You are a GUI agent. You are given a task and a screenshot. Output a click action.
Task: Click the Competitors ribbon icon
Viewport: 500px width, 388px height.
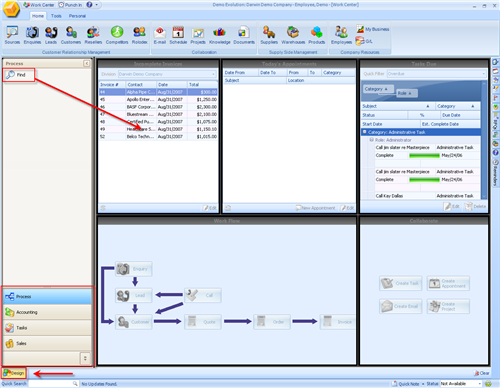117,35
